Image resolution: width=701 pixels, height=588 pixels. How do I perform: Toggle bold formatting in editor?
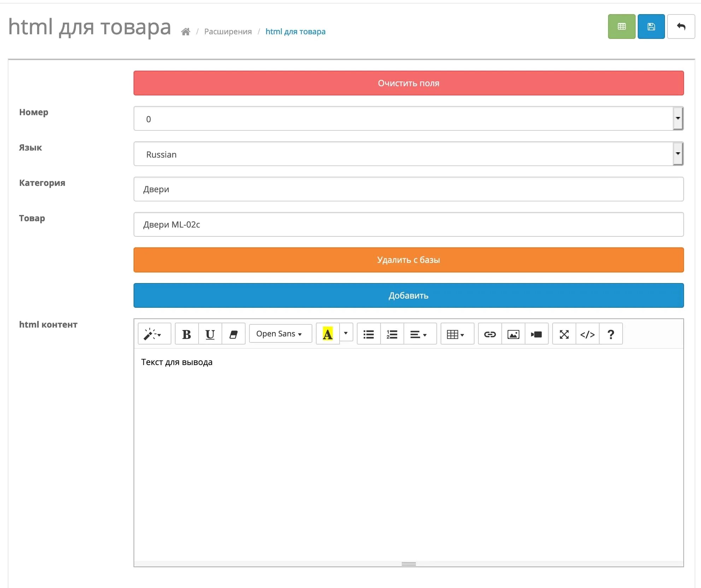click(x=187, y=334)
